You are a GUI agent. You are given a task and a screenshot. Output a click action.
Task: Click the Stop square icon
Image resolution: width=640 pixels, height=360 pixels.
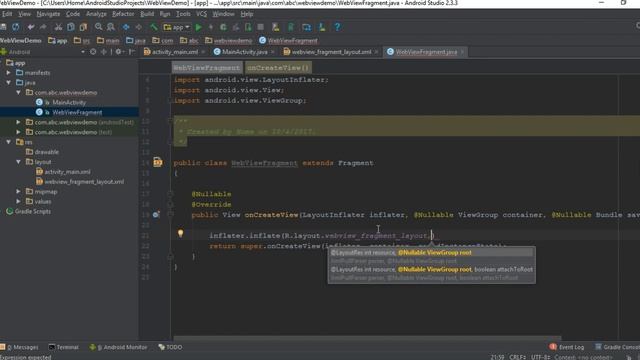260,27
